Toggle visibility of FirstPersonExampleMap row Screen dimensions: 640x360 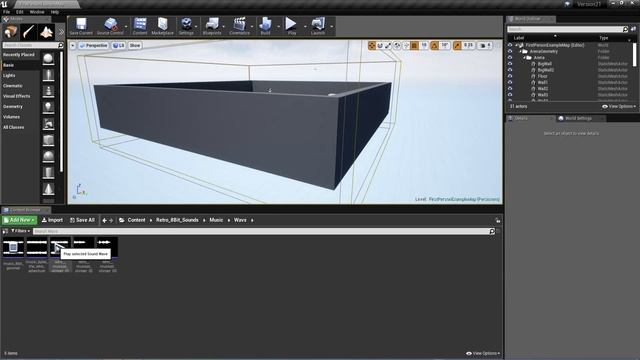pyautogui.click(x=510, y=45)
